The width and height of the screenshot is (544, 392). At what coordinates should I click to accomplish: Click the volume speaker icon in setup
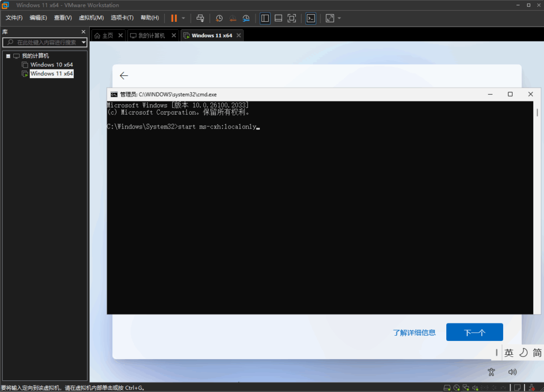pos(513,372)
